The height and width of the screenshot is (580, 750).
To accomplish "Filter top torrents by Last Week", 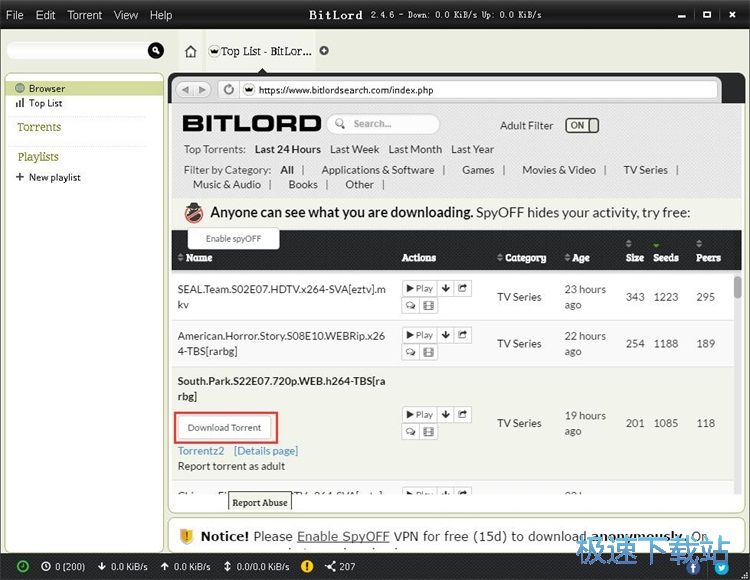I will click(x=354, y=149).
